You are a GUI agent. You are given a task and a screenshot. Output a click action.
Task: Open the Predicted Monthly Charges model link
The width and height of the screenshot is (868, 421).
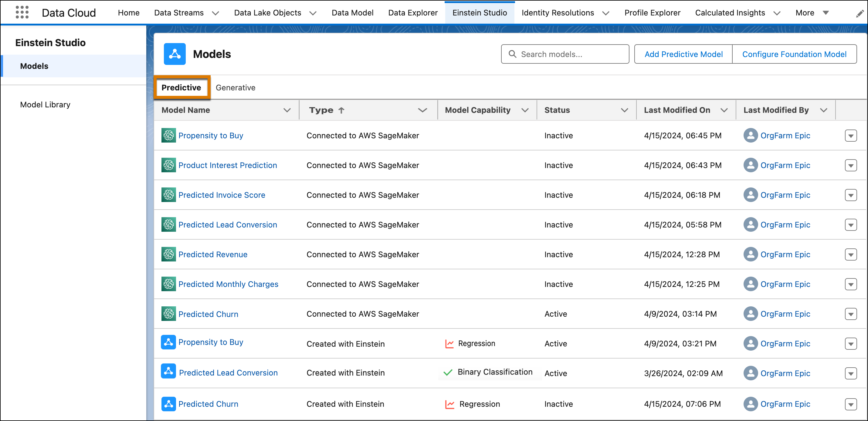(x=229, y=284)
